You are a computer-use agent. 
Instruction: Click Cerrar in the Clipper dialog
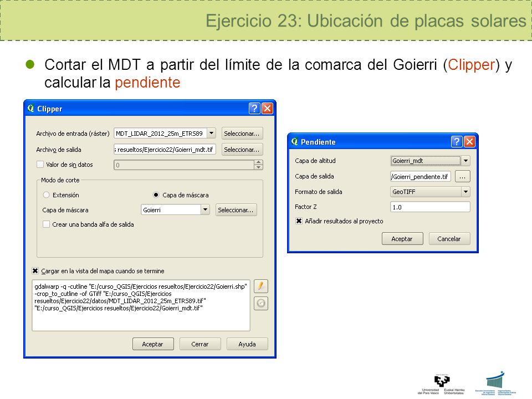coord(200,344)
